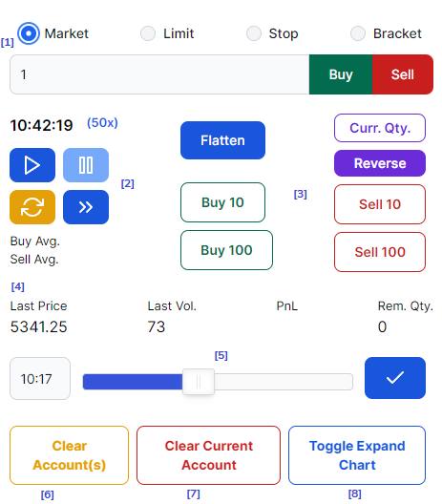The image size is (442, 504).
Task: Click the Sell 10 button
Action: click(x=380, y=204)
